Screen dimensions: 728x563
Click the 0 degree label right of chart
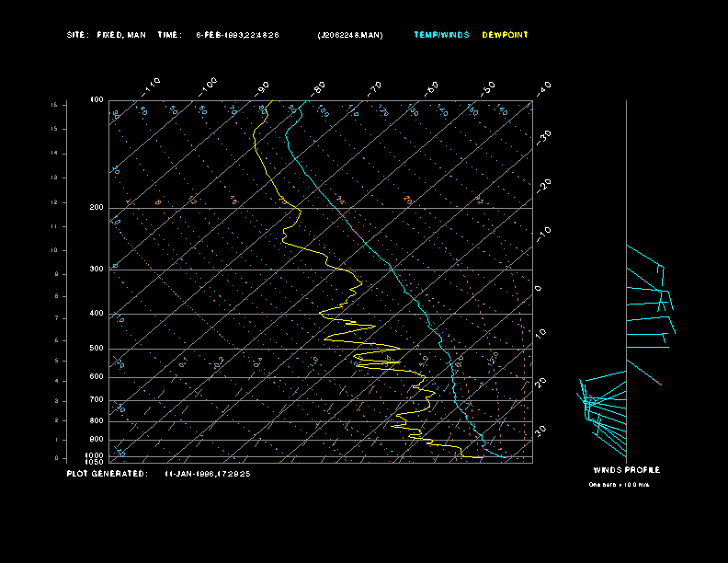point(539,288)
